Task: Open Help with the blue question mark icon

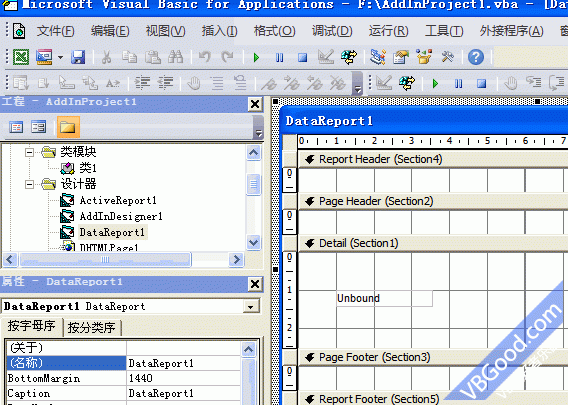Action: [476, 57]
